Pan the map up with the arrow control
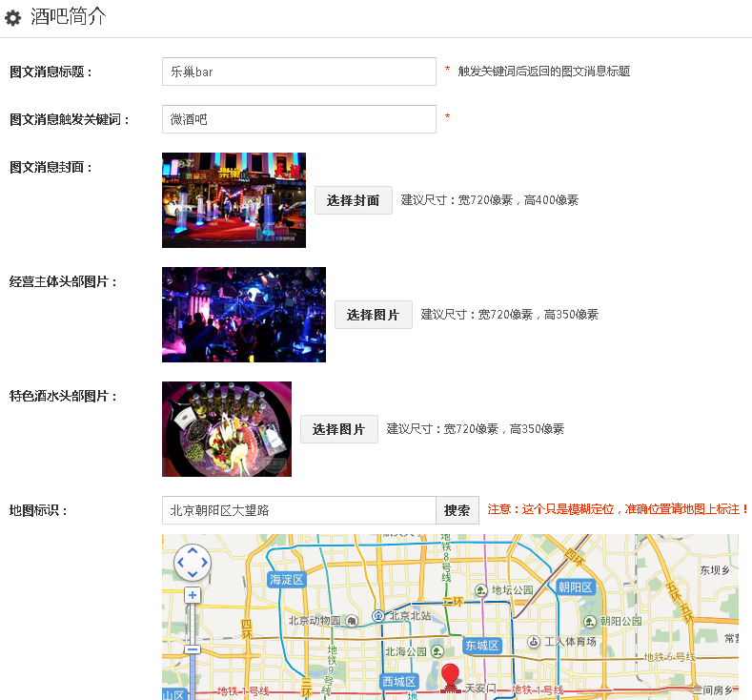 [x=193, y=551]
